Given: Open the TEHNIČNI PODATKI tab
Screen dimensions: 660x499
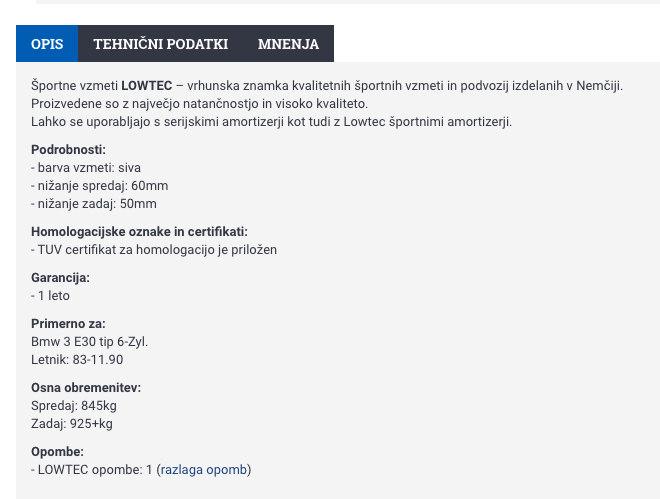Looking at the screenshot, I should click(x=160, y=44).
